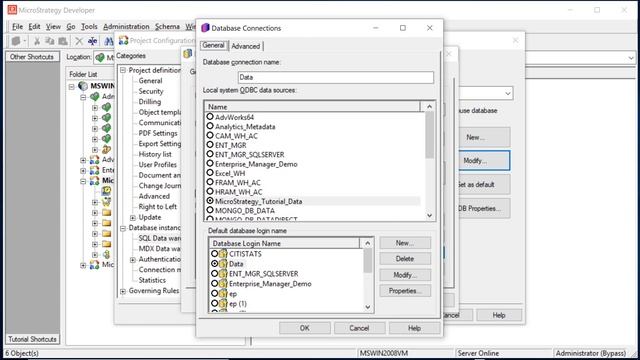Image resolution: width=640 pixels, height=360 pixels.
Task: Expand Governing Rules category node
Action: [x=123, y=291]
